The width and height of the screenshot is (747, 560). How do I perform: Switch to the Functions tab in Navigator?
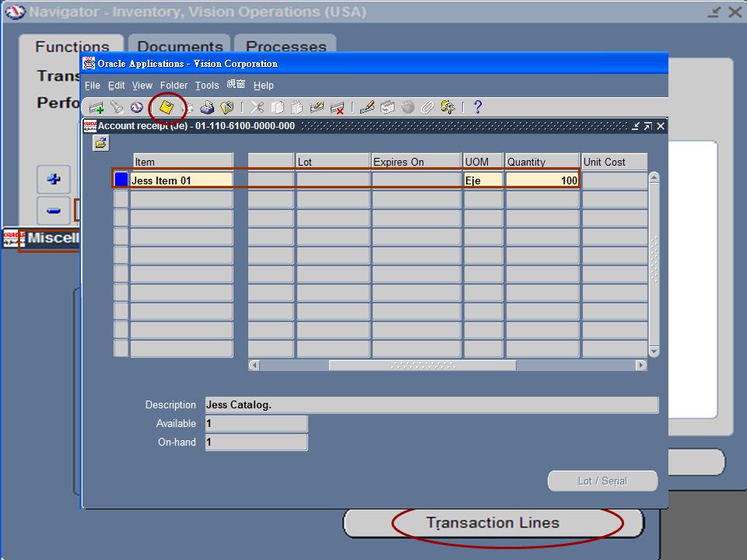pyautogui.click(x=72, y=46)
